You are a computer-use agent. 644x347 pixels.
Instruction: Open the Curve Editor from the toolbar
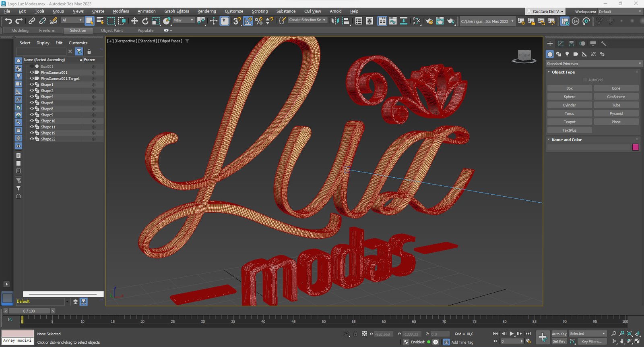(x=393, y=21)
